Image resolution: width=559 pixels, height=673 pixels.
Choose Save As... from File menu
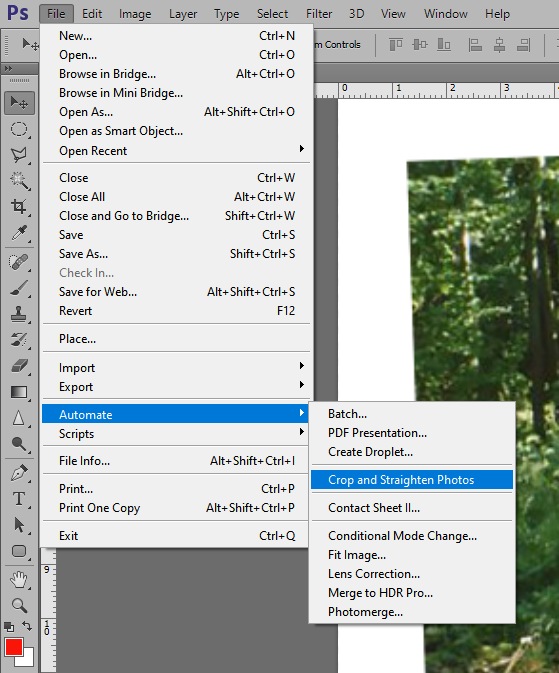coord(176,254)
